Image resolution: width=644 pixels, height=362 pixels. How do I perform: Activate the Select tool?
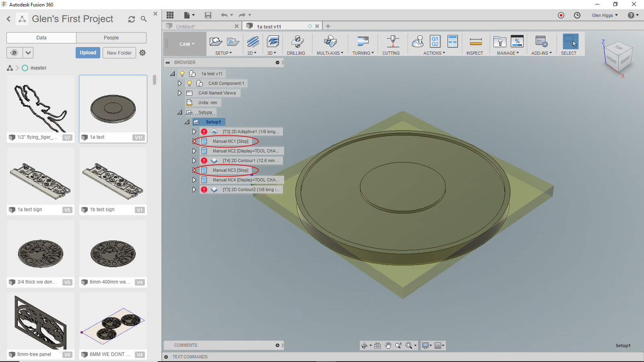570,41
